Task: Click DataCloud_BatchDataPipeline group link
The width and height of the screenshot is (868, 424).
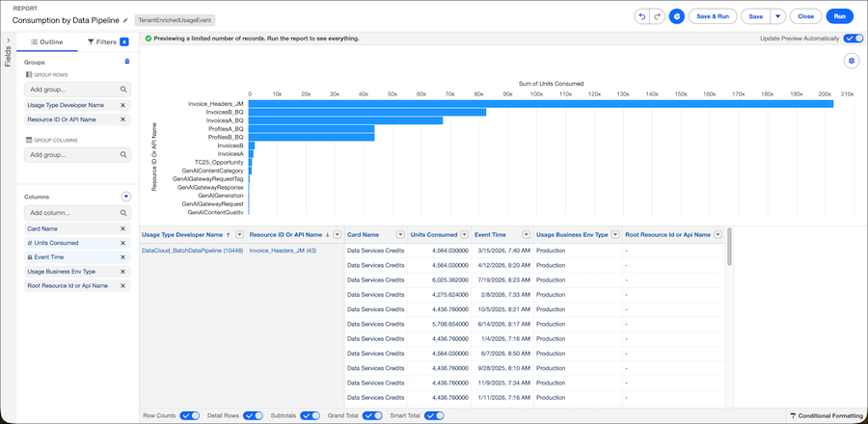Action: tap(192, 251)
